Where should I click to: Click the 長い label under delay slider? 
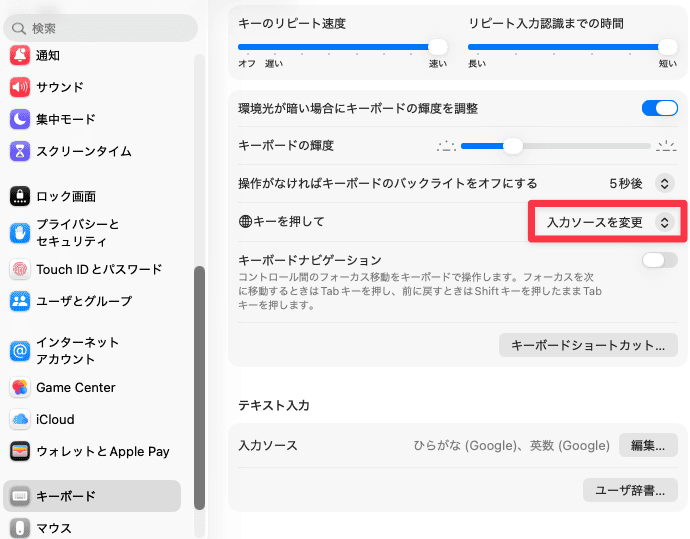pos(477,64)
